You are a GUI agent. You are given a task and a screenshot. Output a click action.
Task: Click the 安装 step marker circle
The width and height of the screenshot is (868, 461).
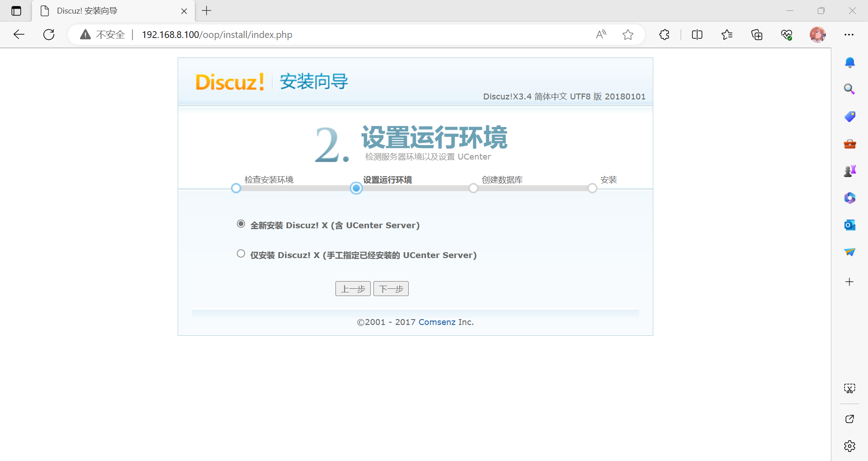click(x=592, y=188)
